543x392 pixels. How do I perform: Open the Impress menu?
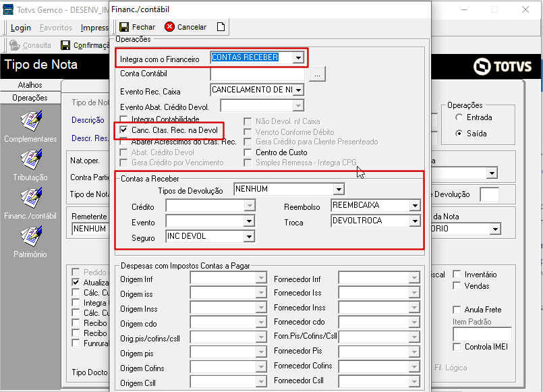click(94, 28)
